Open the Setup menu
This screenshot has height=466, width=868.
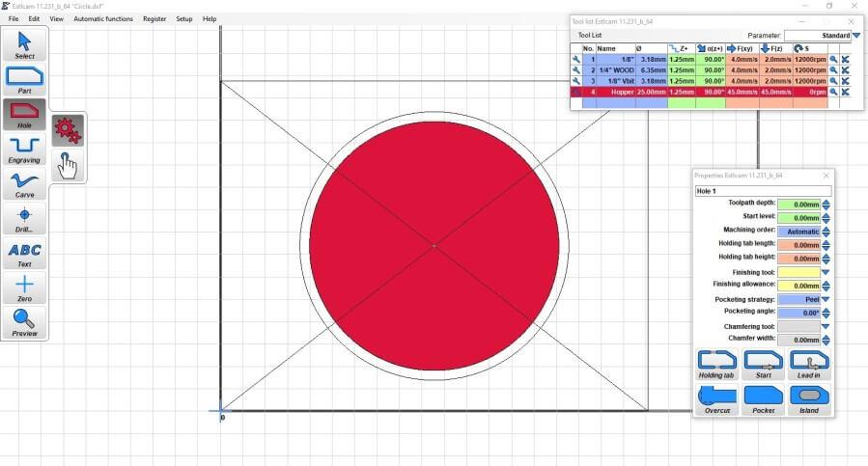183,18
